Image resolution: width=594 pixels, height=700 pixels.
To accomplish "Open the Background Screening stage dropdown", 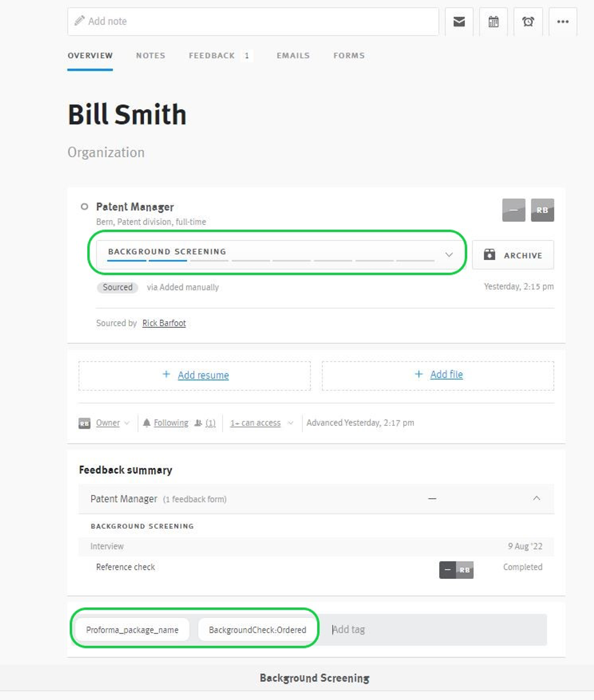I will pyautogui.click(x=449, y=254).
